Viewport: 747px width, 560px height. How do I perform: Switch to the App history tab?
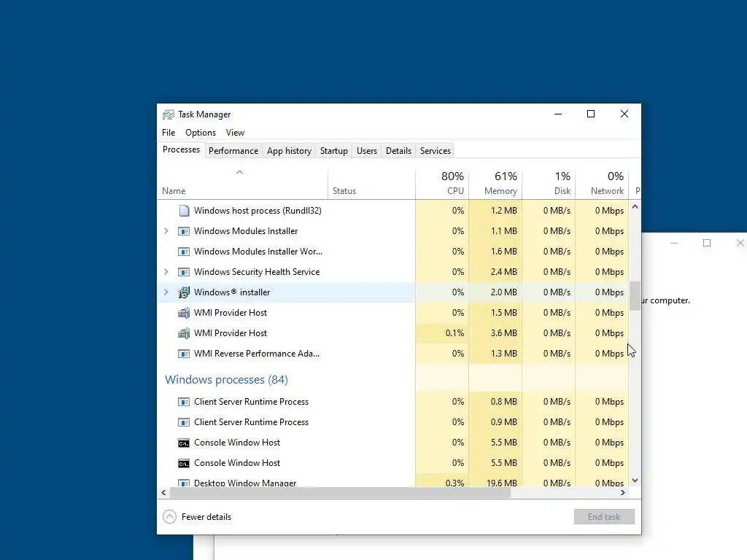pyautogui.click(x=289, y=150)
